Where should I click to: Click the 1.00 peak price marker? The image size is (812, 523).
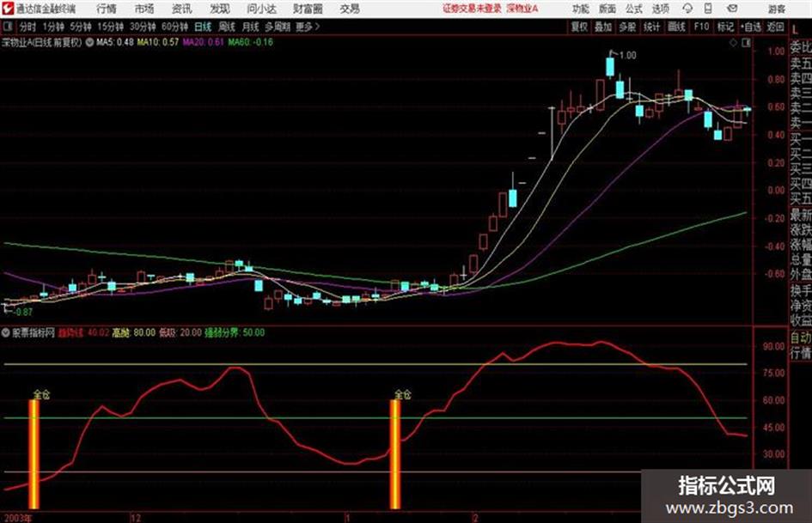tap(627, 55)
